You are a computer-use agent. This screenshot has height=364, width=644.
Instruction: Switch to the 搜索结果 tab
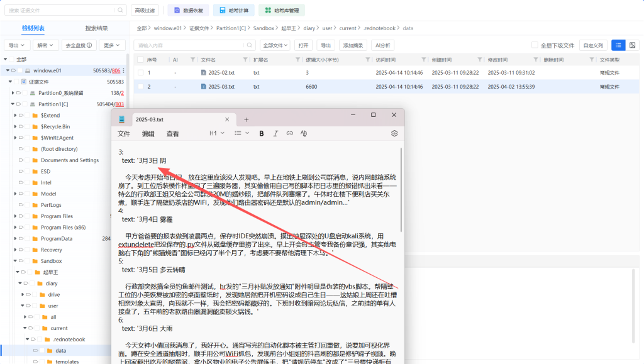(96, 28)
